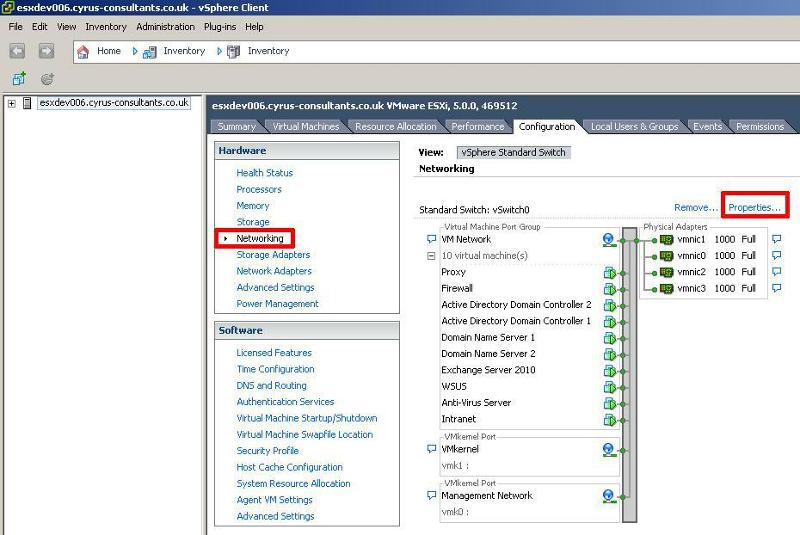The height and width of the screenshot is (535, 800).
Task: Switch to the Permissions tab
Action: 760,126
